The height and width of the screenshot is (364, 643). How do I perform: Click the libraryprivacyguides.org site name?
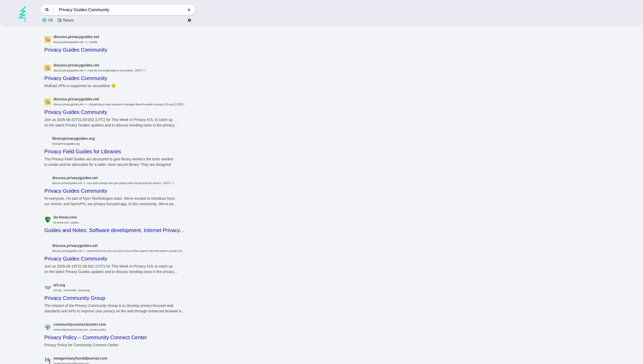pyautogui.click(x=73, y=138)
